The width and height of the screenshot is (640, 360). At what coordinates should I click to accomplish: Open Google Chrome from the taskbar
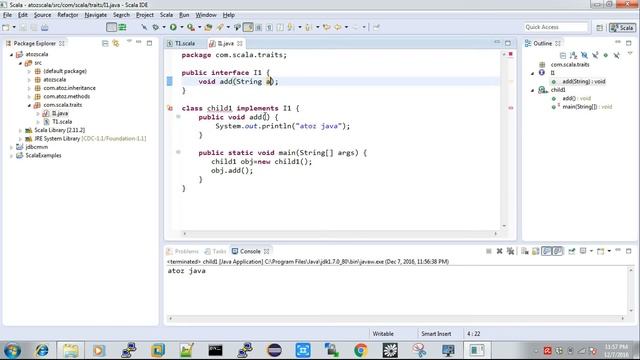pos(361,350)
